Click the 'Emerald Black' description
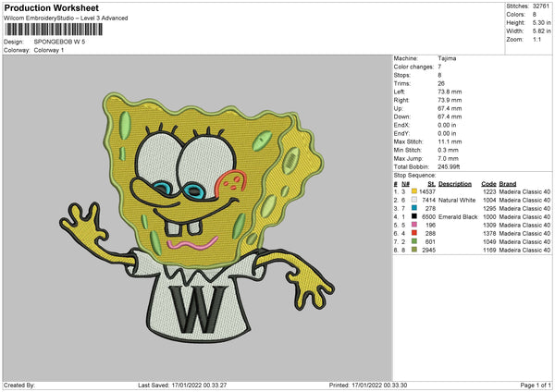 click(458, 217)
